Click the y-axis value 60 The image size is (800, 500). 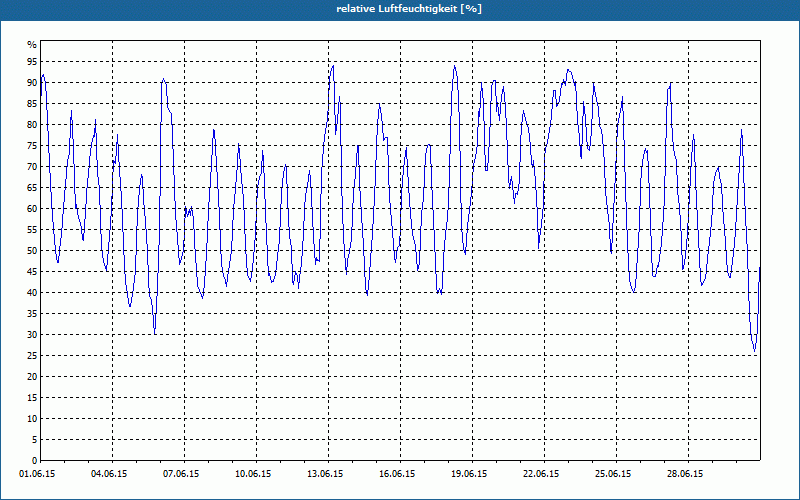(32, 209)
